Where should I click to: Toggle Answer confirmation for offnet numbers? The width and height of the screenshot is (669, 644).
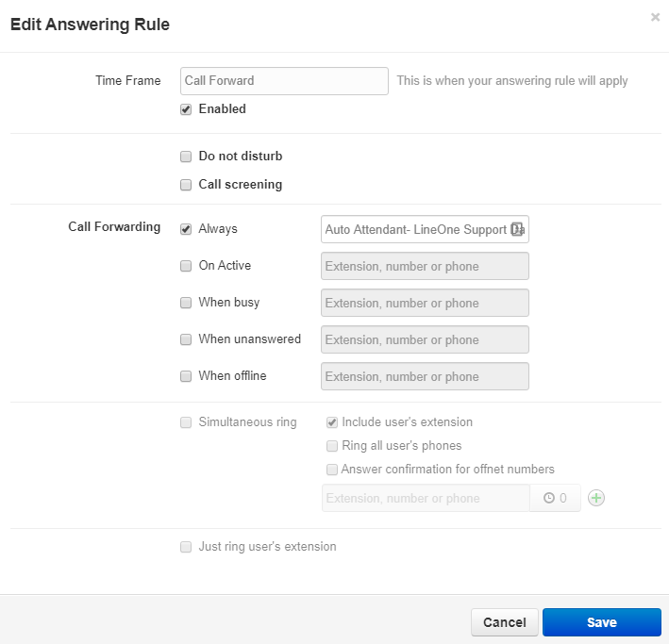(x=332, y=470)
